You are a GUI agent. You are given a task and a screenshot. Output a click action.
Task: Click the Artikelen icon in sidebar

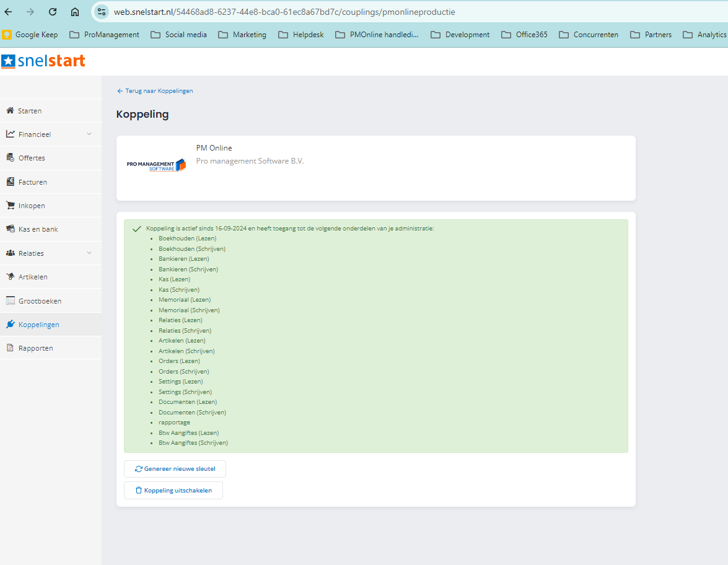(10, 277)
